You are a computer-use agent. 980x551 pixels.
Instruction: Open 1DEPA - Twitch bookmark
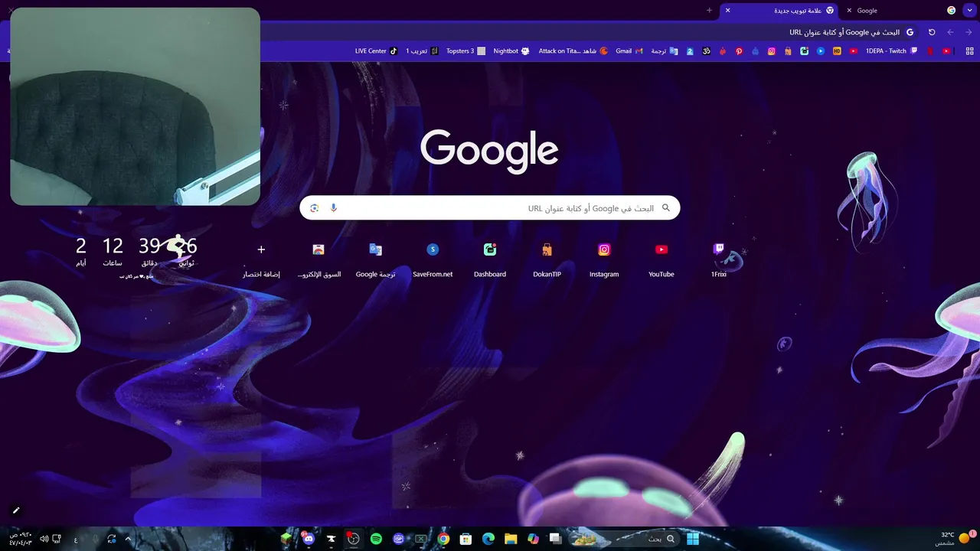tap(891, 51)
